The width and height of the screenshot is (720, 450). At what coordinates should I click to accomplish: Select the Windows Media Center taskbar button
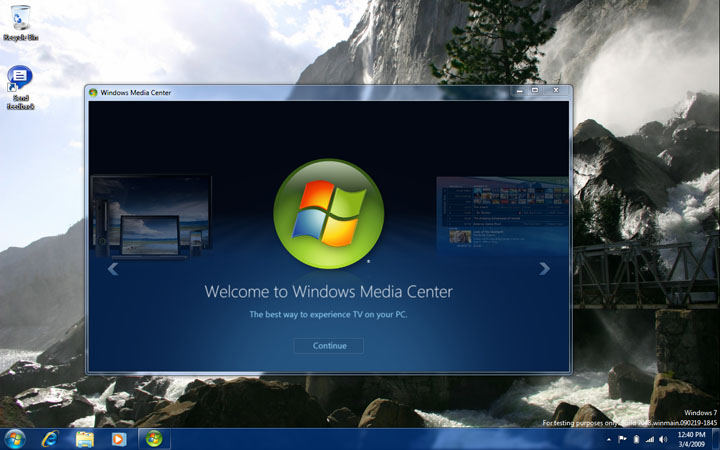[154, 439]
